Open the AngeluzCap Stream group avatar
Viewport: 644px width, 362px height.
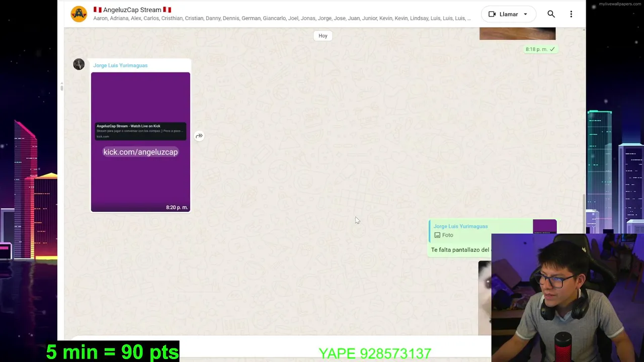78,14
